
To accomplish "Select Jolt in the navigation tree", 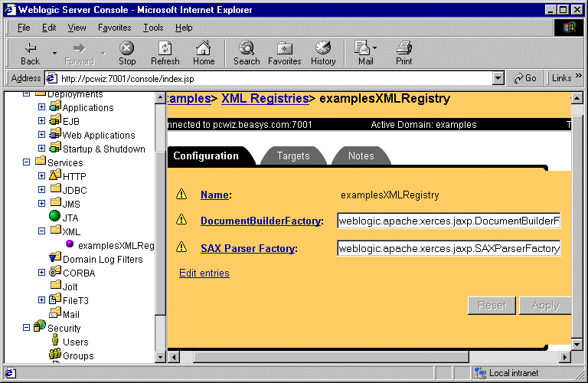I will click(70, 287).
